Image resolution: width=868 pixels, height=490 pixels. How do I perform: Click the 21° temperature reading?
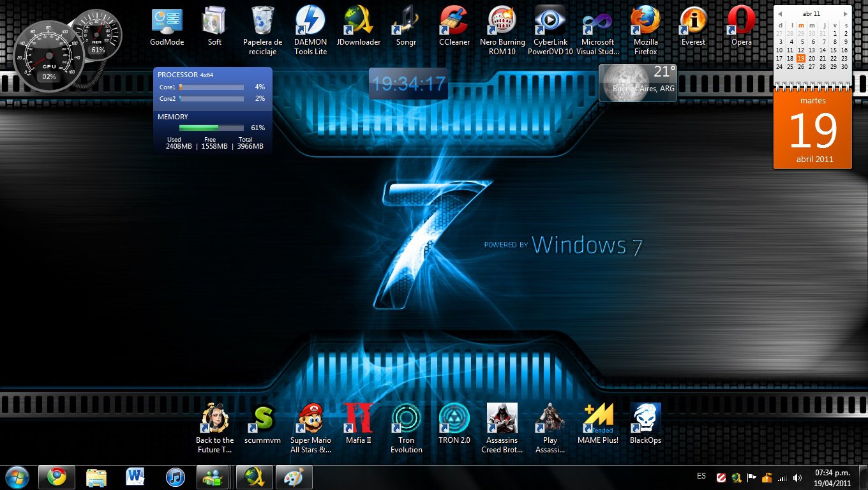(664, 71)
